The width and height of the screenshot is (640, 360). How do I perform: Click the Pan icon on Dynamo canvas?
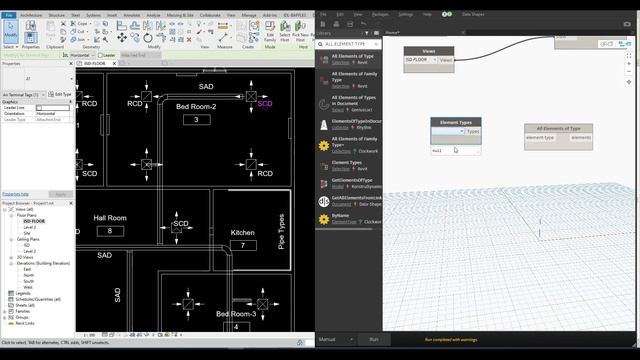[x=629, y=82]
